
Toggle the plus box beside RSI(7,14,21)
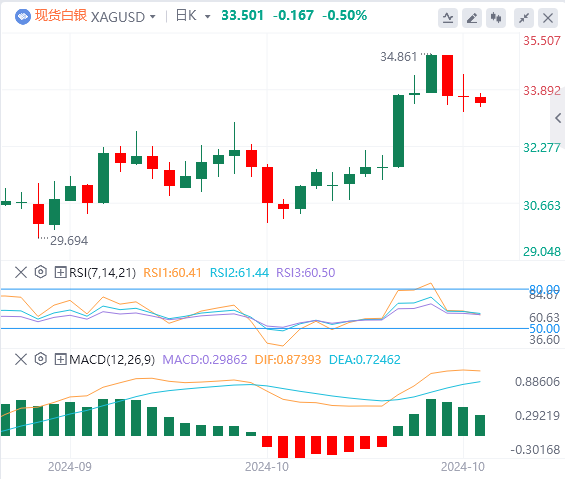pos(60,272)
